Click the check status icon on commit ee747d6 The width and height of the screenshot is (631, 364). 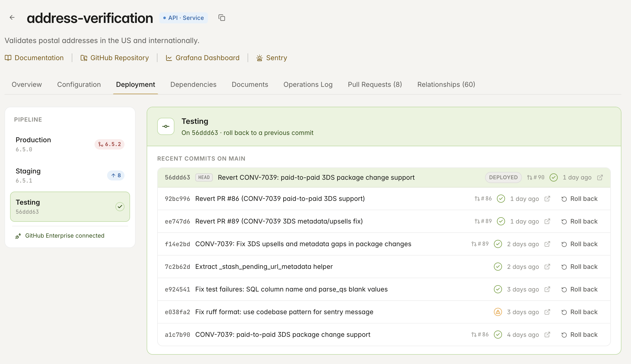[501, 221]
